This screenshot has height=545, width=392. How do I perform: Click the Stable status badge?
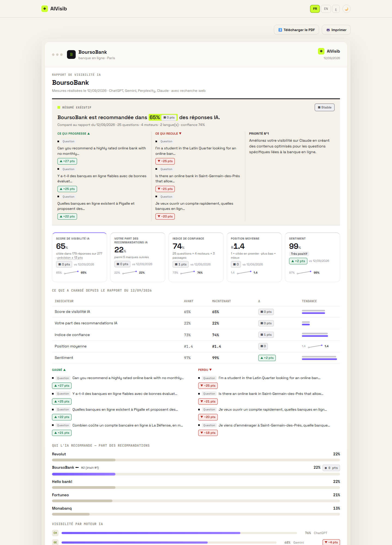[324, 107]
